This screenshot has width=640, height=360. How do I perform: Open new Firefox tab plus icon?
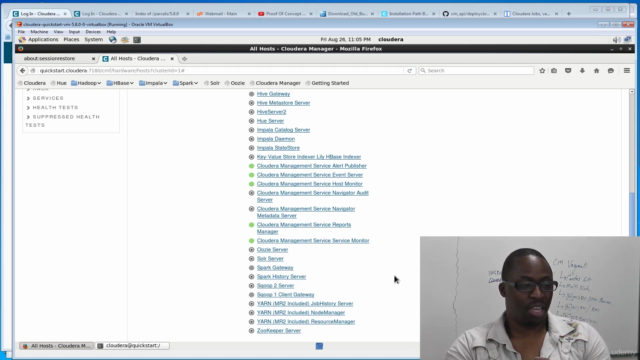click(x=184, y=59)
